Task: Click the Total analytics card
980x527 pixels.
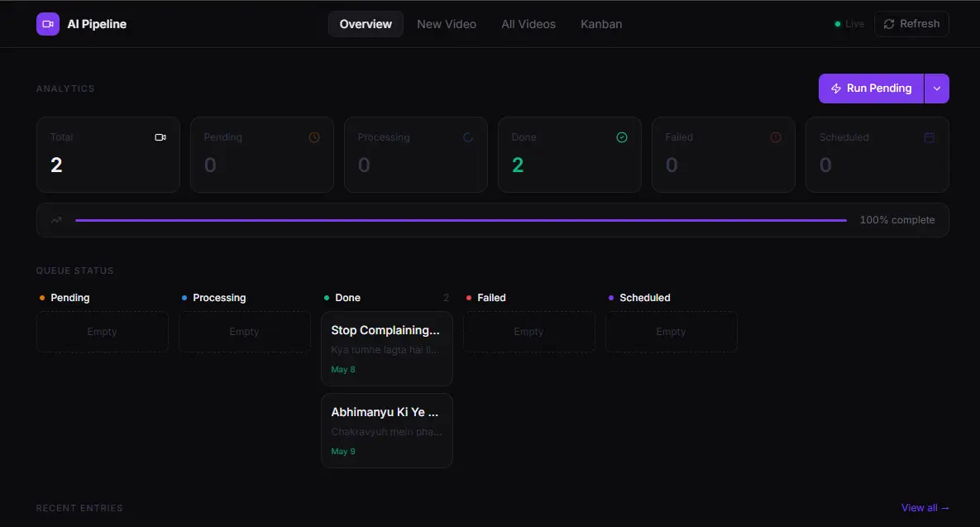Action: [108, 155]
